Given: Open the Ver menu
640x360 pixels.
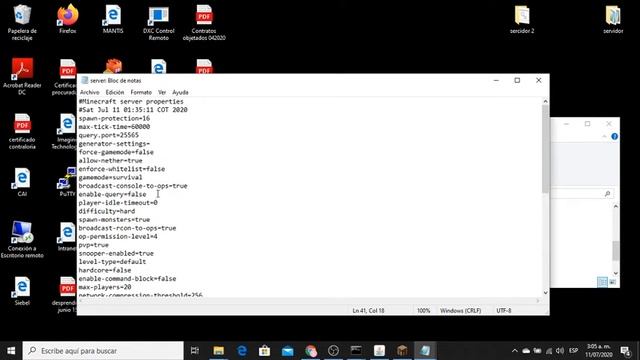Looking at the screenshot, I should [162, 92].
